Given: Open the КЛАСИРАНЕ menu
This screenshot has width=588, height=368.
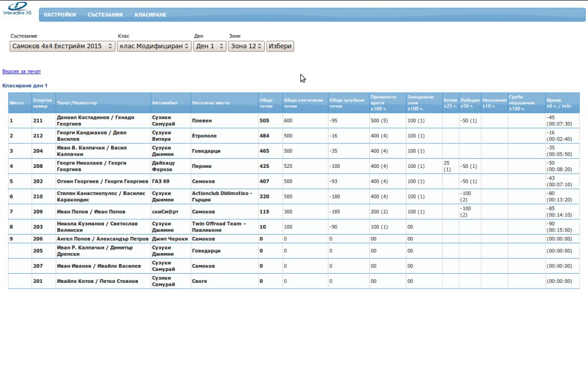Looking at the screenshot, I should click(150, 15).
